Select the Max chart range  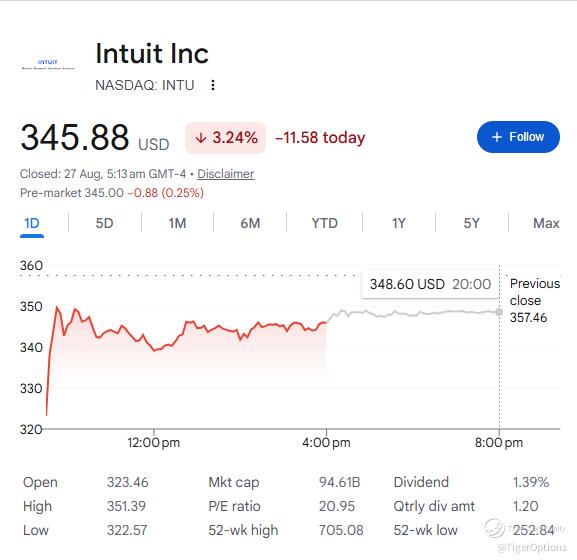point(546,223)
